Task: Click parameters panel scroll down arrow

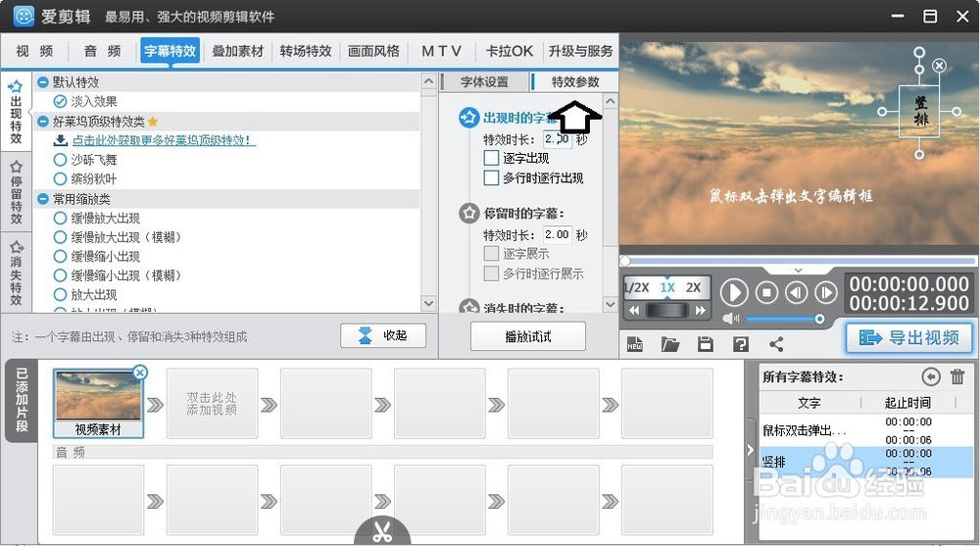Action: click(x=611, y=304)
